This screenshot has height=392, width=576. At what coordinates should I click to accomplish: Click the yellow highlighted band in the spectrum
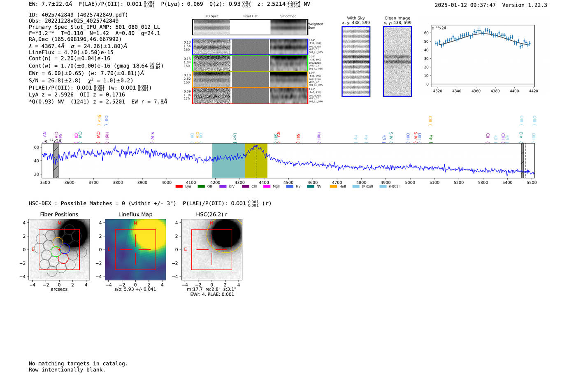256,160
